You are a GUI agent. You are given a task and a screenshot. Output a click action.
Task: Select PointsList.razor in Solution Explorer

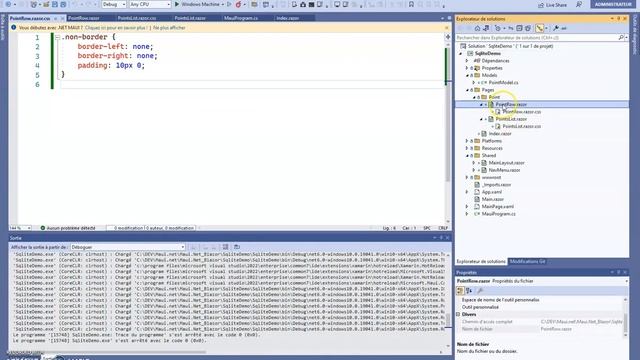pos(511,119)
